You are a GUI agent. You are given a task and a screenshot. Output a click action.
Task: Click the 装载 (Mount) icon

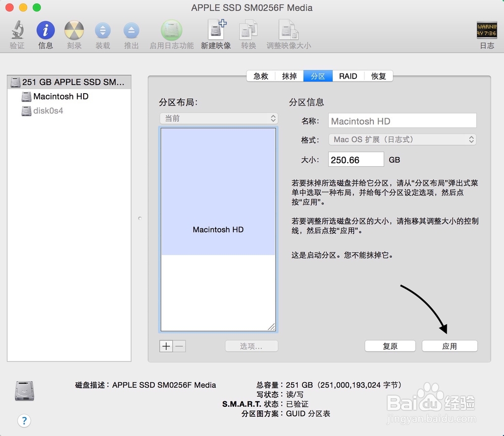tap(103, 31)
